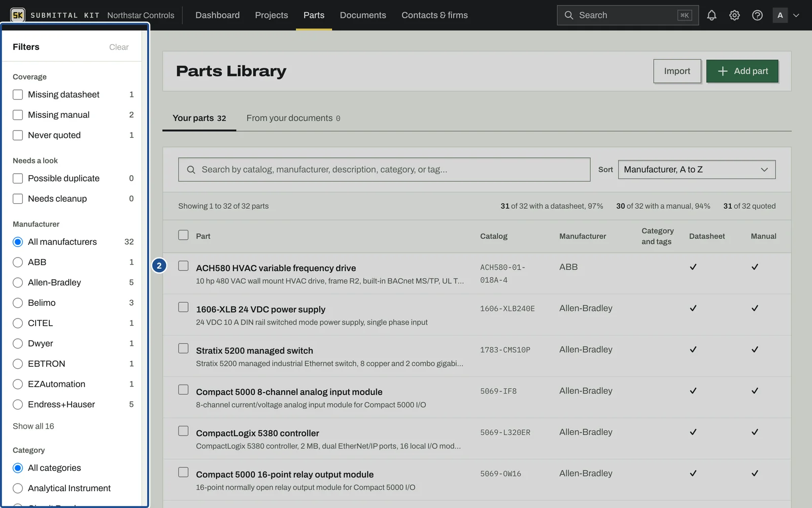This screenshot has height=508, width=812.
Task: Click the Manufacturer column header
Action: pyautogui.click(x=583, y=236)
